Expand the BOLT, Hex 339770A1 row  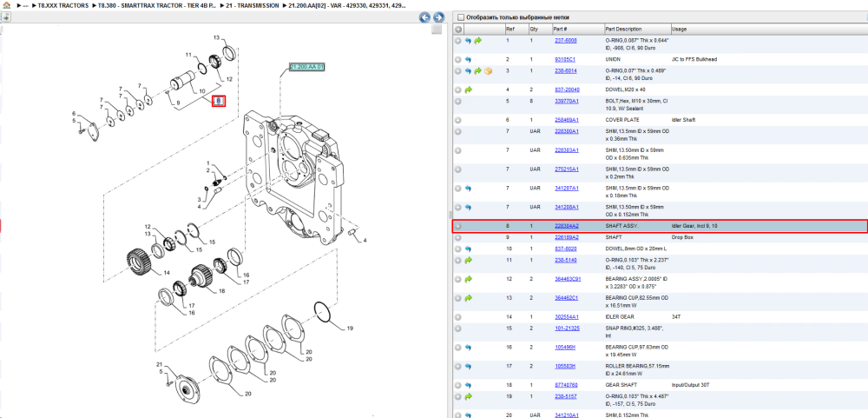pos(458,102)
